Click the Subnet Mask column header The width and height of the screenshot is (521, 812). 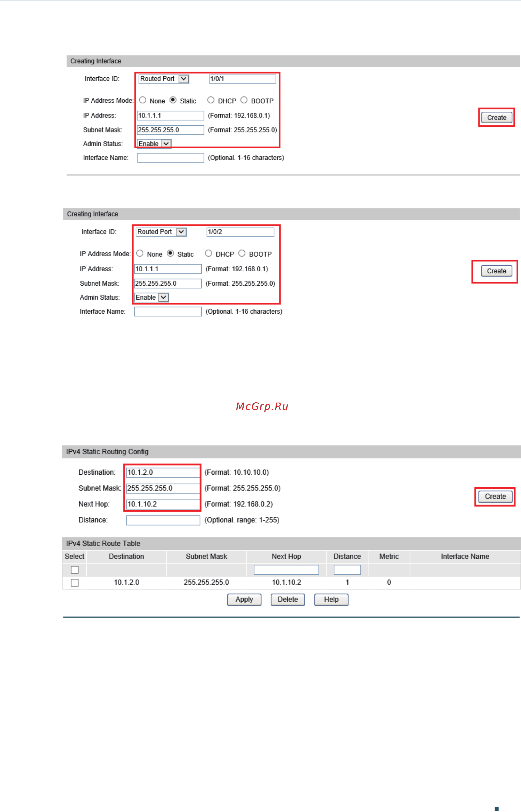pos(206,556)
